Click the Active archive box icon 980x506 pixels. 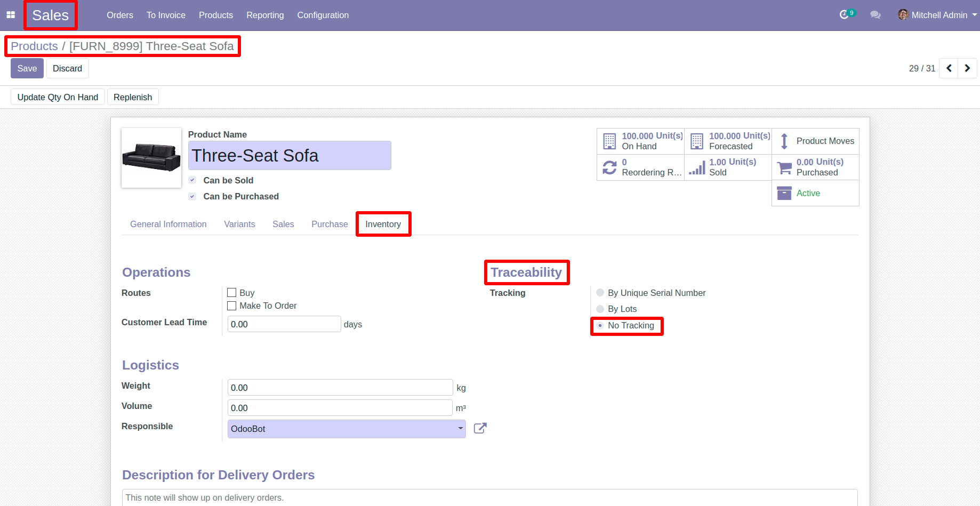coord(784,193)
